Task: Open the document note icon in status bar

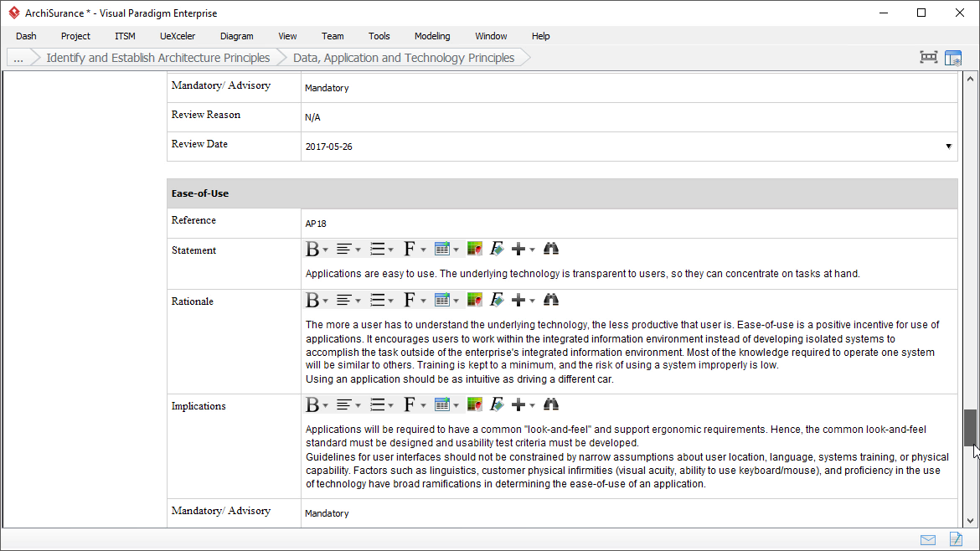Action: [957, 539]
